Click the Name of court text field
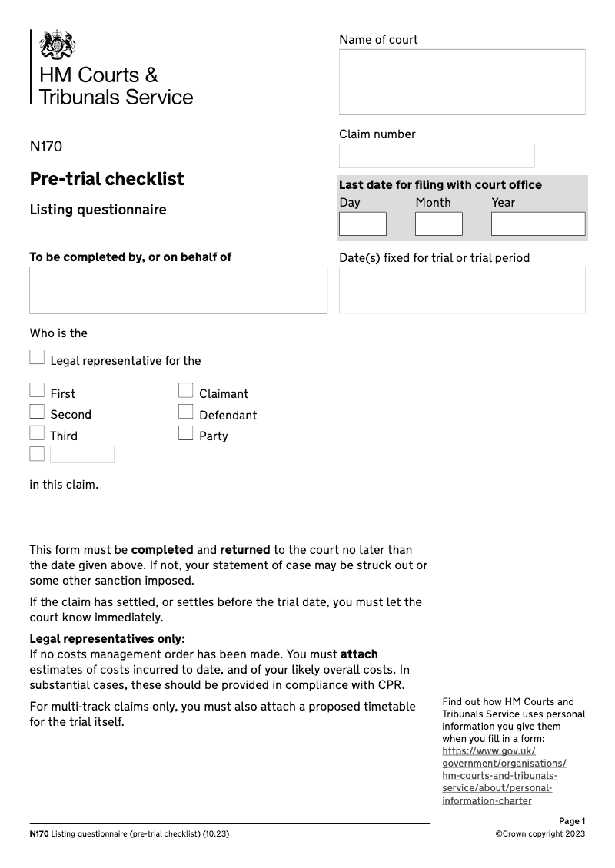Viewport: 615px width, 868px height. [x=462, y=82]
